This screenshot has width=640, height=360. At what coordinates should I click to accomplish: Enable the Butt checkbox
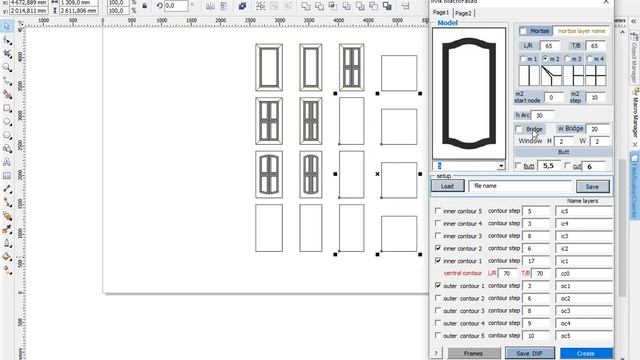click(x=518, y=166)
